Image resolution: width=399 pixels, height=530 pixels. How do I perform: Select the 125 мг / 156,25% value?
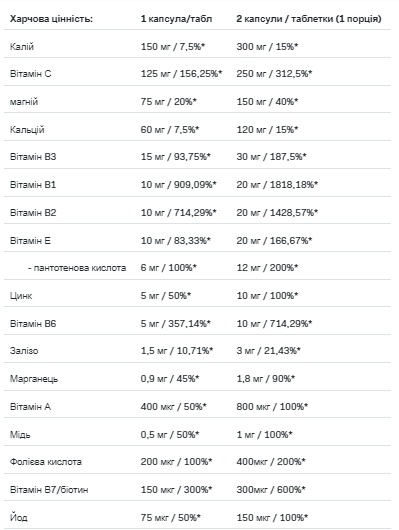[x=181, y=74]
